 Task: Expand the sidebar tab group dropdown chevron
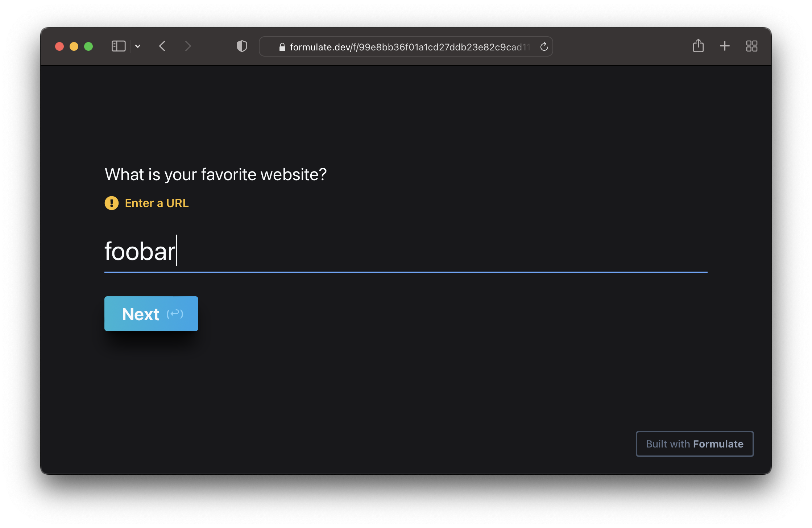coord(138,46)
